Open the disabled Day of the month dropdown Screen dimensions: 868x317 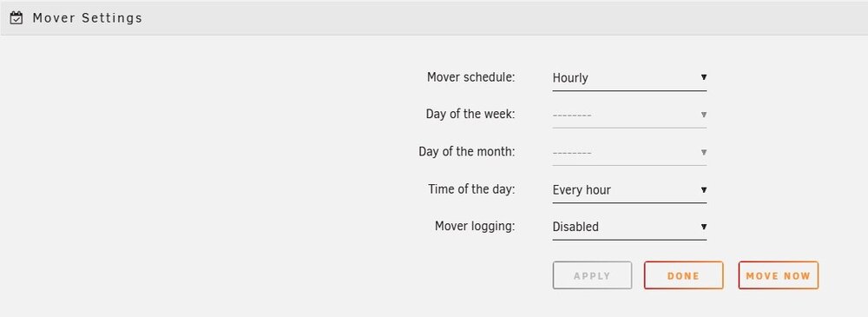629,152
